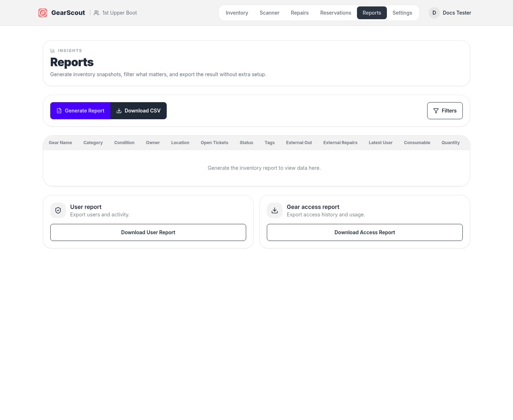Navigate to the Repairs tab
This screenshot has width=513, height=420.
[300, 13]
